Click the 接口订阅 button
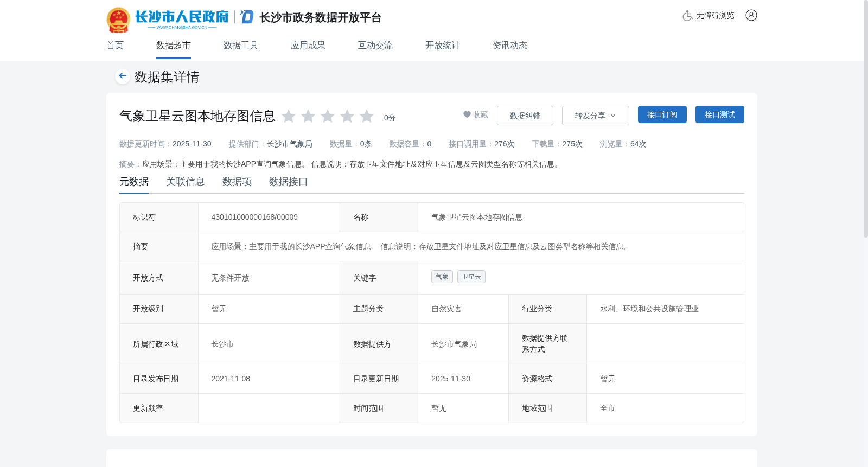The width and height of the screenshot is (868, 467). click(662, 114)
